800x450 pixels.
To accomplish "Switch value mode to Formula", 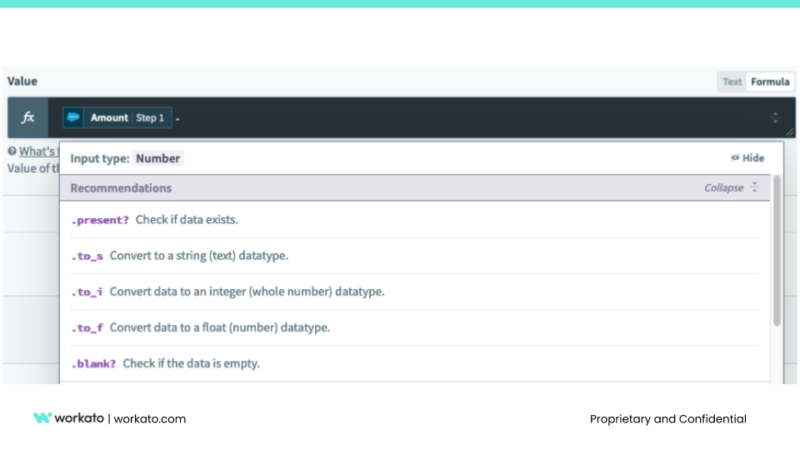I will click(770, 82).
